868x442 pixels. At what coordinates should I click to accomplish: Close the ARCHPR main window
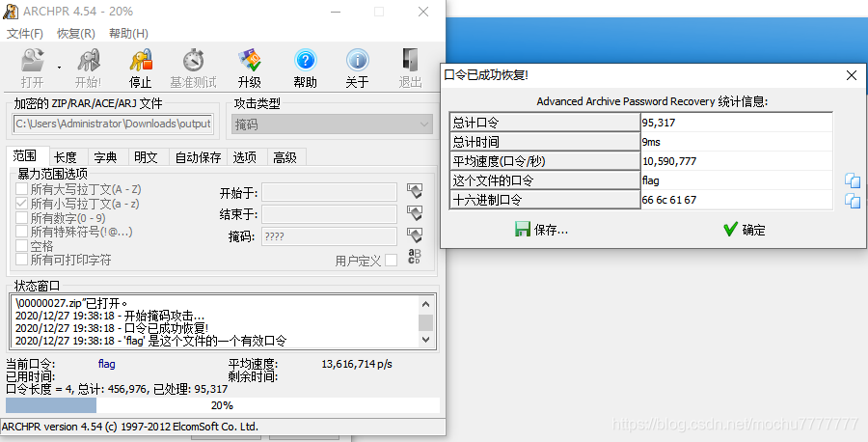coord(423,12)
